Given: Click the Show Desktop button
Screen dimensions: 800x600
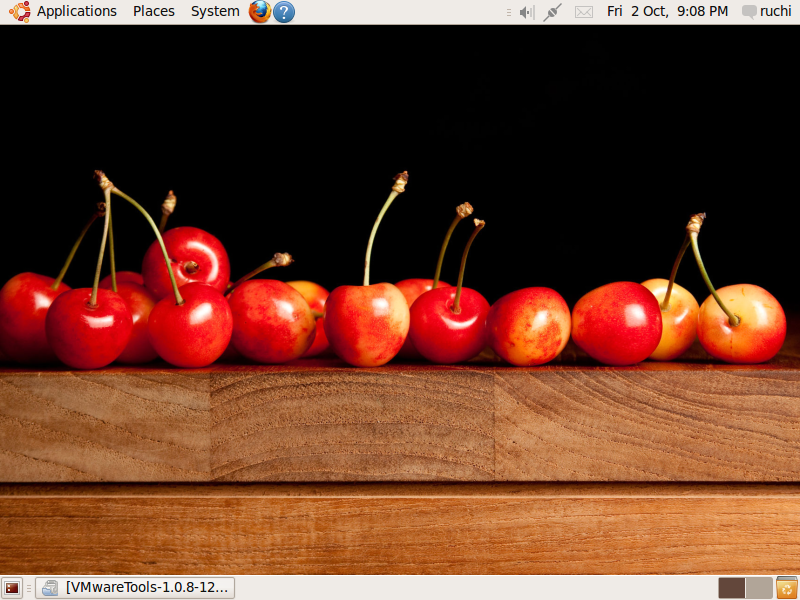Looking at the screenshot, I should point(12,588).
